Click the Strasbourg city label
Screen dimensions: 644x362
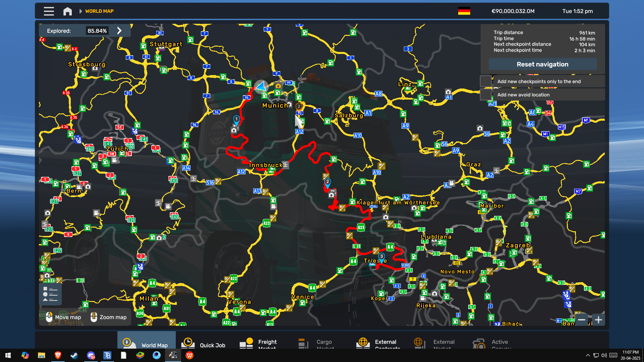click(x=87, y=64)
